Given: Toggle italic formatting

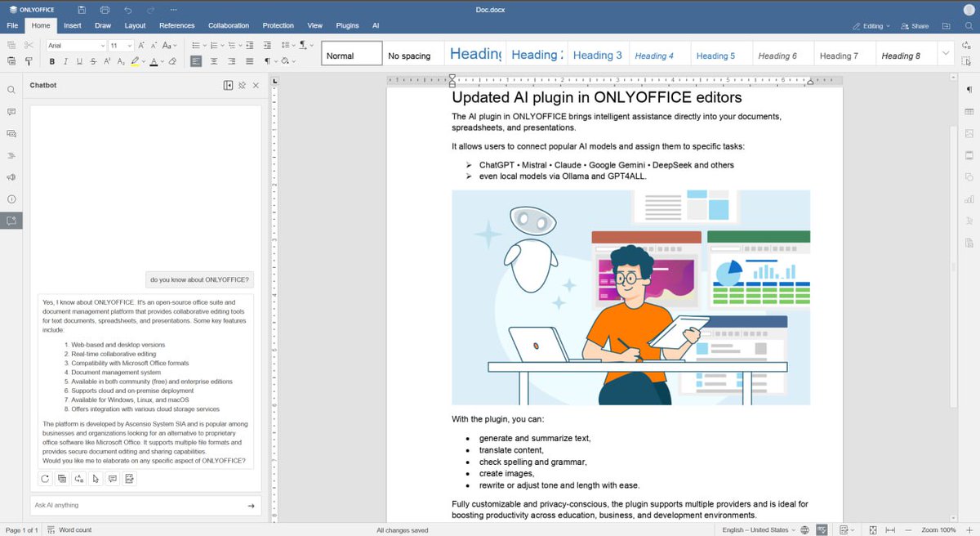Looking at the screenshot, I should click(65, 61).
